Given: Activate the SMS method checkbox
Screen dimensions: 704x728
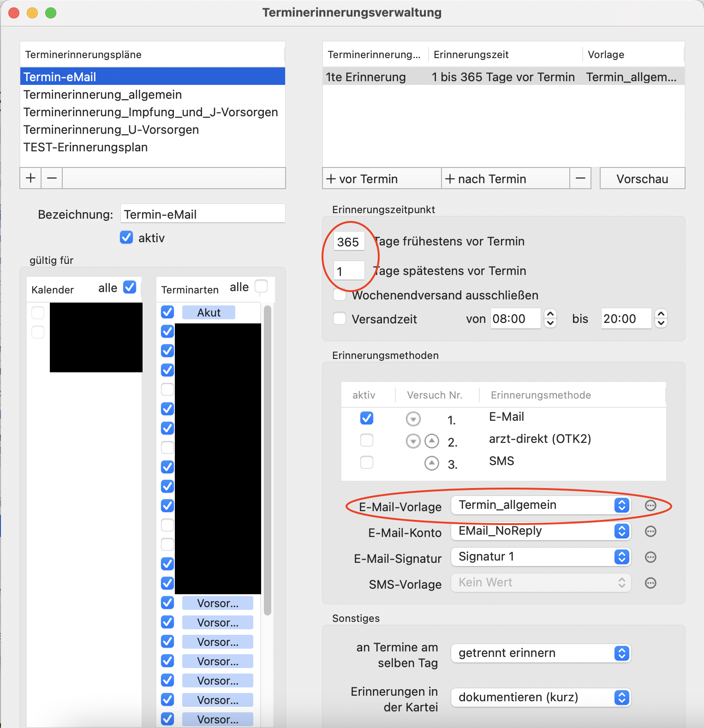Looking at the screenshot, I should pyautogui.click(x=367, y=462).
